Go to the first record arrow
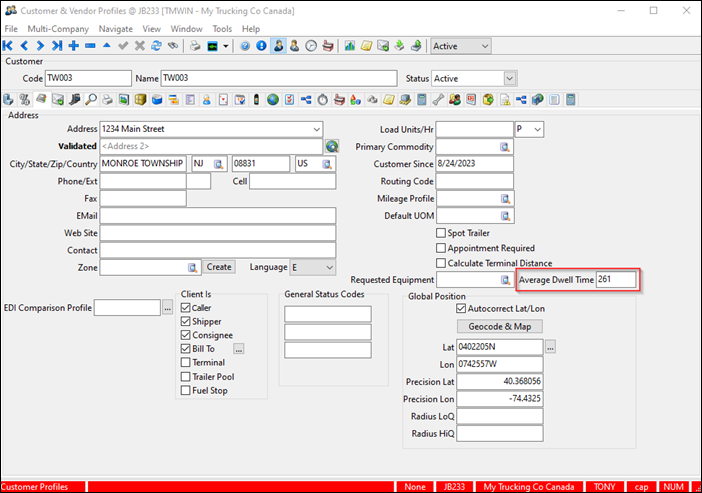This screenshot has width=702, height=493. 9,46
